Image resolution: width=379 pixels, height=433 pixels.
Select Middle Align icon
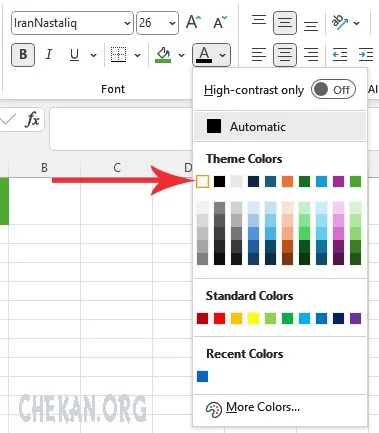[x=285, y=23]
